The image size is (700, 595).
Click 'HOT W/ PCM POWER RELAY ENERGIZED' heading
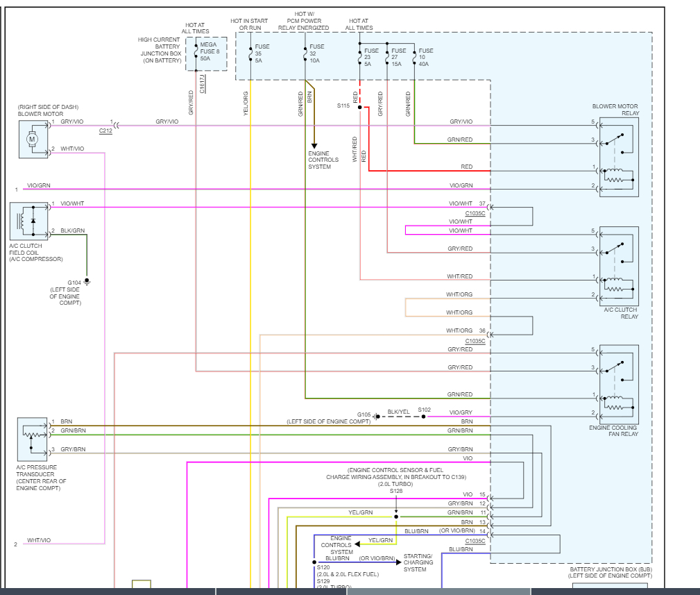(304, 21)
